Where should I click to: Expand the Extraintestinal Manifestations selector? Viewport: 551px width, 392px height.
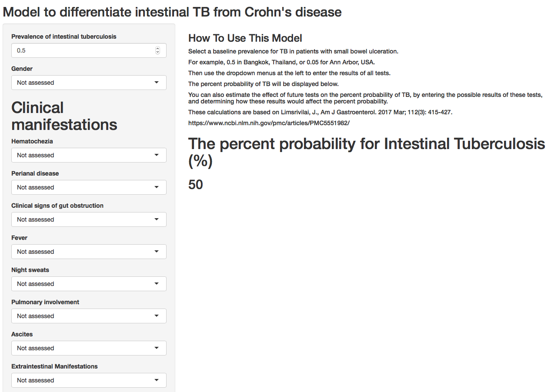click(89, 380)
